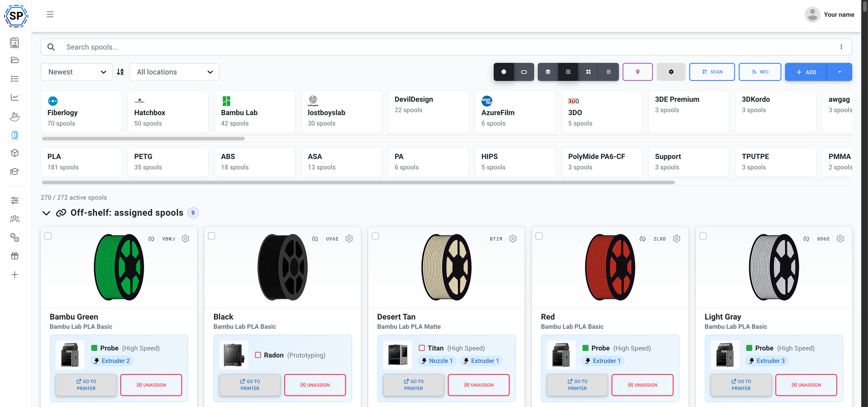Screen dimensions: 868x407
Task: Select the Red spool's checkbox
Action: click(539, 236)
